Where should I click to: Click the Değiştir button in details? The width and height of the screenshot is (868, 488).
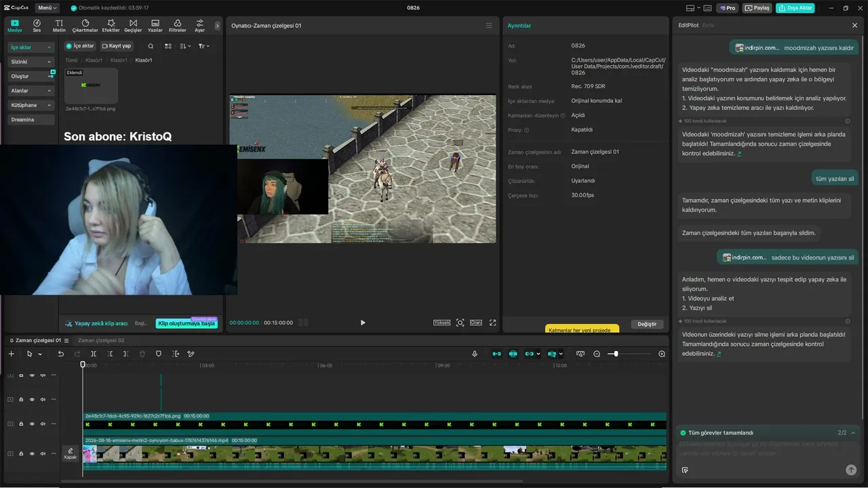[647, 324]
